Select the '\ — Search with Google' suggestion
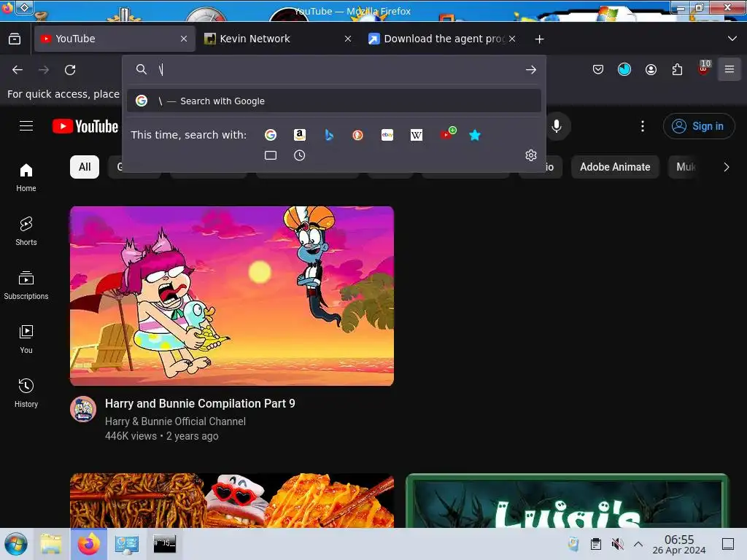The height and width of the screenshot is (560, 747). coord(334,101)
